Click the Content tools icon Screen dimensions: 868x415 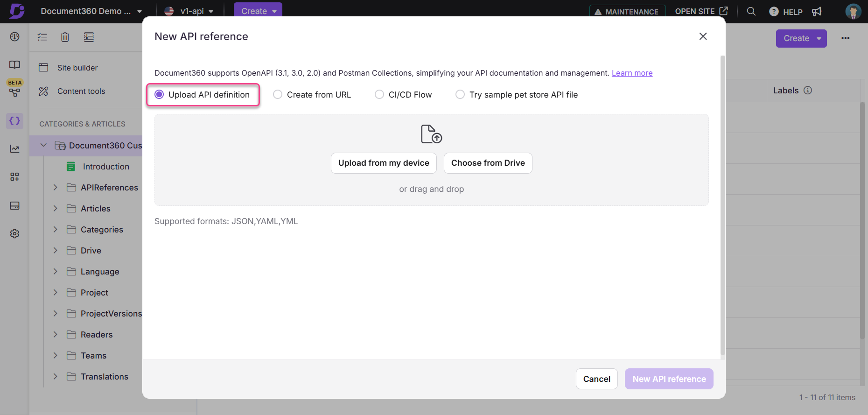pyautogui.click(x=43, y=91)
